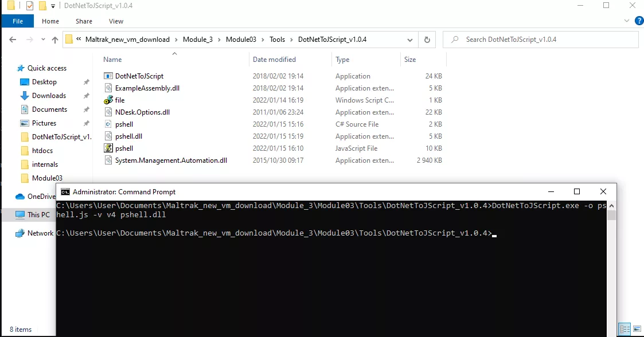The height and width of the screenshot is (337, 644).
Task: Click the up-arrow navigation icon
Action: pyautogui.click(x=54, y=40)
